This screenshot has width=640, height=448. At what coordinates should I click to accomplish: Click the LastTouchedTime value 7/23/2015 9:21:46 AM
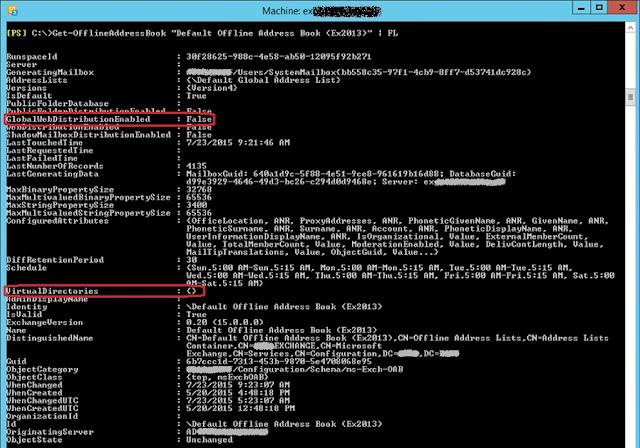pyautogui.click(x=238, y=142)
